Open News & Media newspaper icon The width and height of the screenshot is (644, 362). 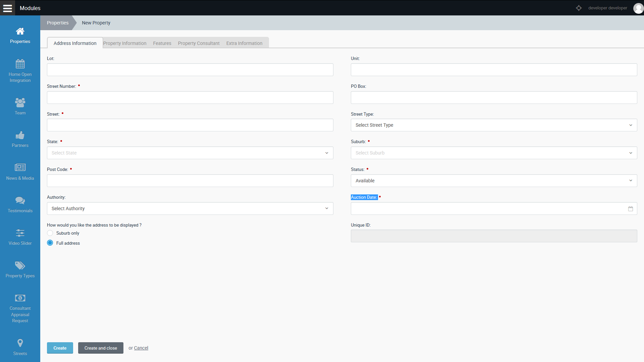pos(20,167)
